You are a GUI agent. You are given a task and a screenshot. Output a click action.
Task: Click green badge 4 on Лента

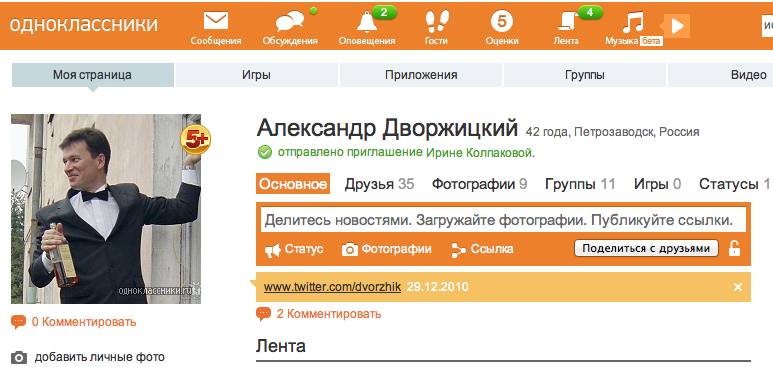(590, 12)
